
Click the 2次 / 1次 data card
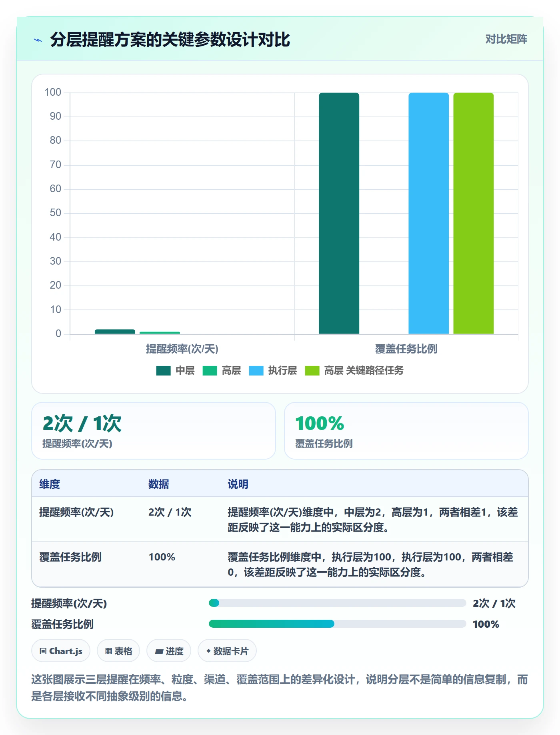[154, 431]
